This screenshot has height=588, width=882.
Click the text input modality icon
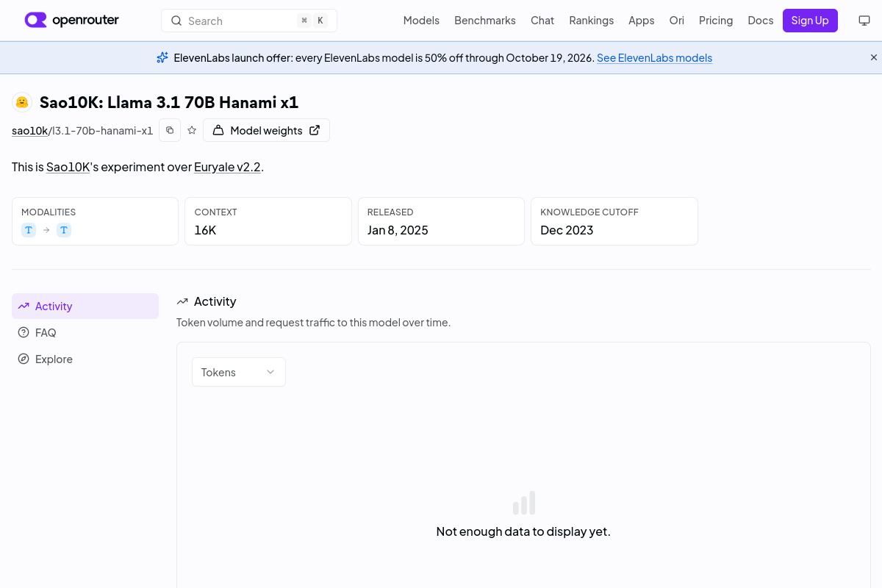[x=29, y=230]
